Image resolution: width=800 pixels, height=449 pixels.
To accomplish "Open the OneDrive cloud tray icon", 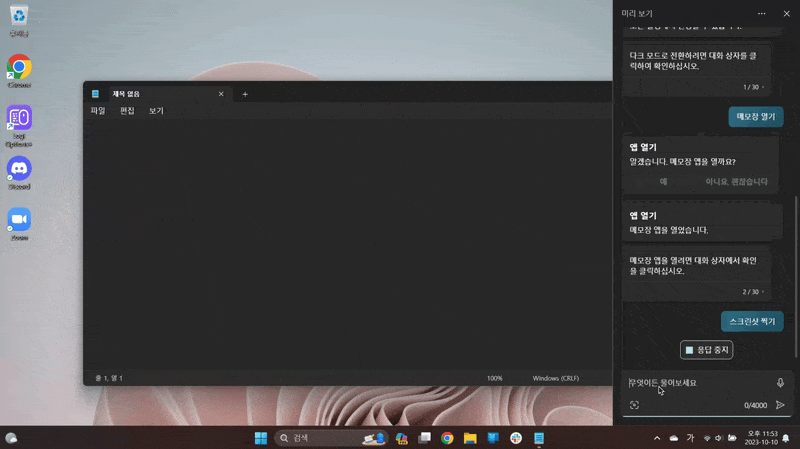I will pos(674,438).
